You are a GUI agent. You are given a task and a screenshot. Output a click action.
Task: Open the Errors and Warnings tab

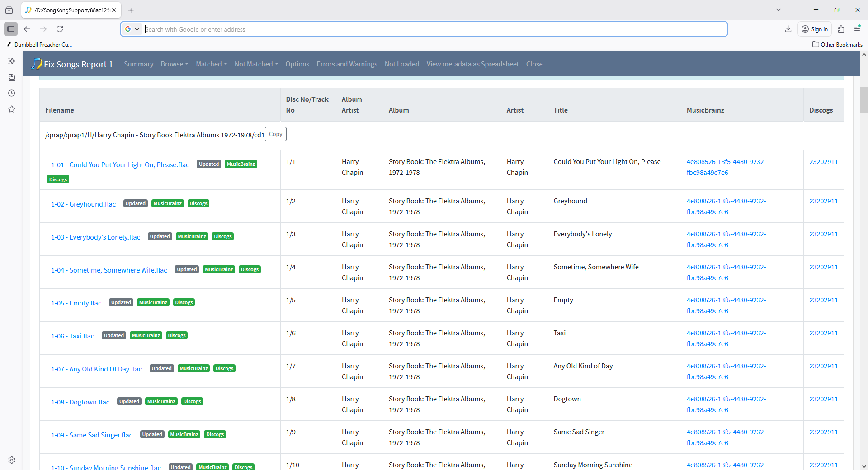tap(347, 64)
